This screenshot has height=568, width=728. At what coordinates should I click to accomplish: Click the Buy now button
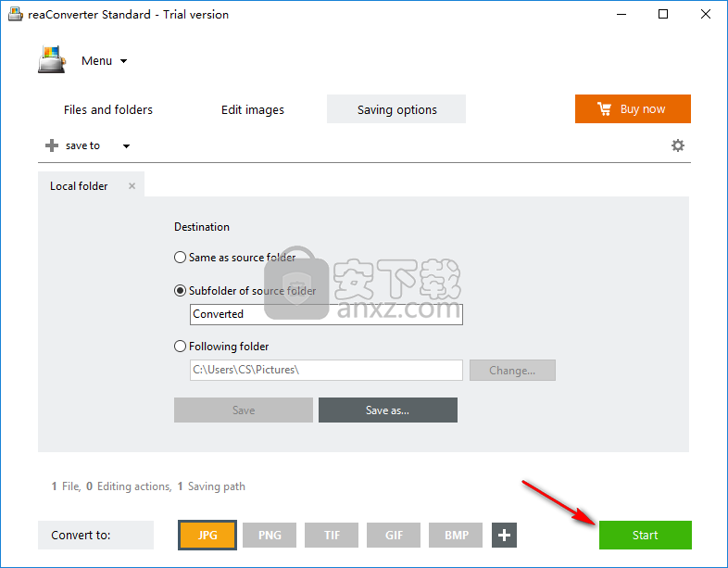[633, 109]
